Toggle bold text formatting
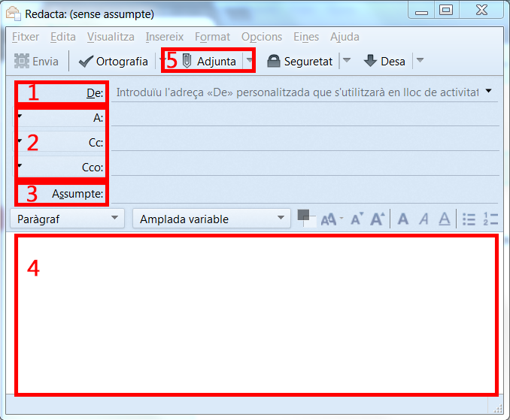The image size is (510, 420). point(403,219)
